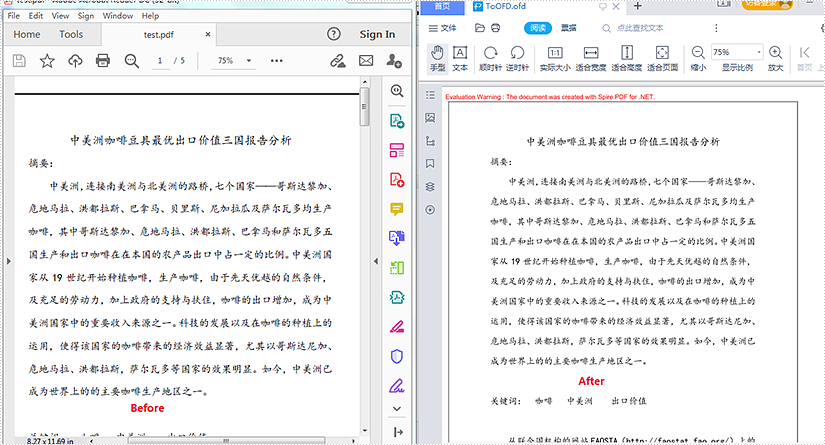Open the Acrobat Help question mark icon
Viewport: 825px width, 445px height.
tap(334, 34)
